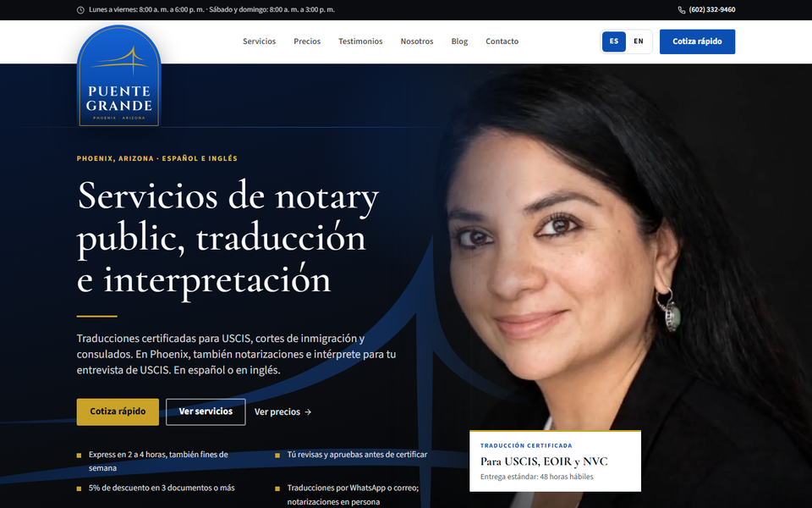Click the business hours text in top bar
Viewport: 812px width, 508px height.
(211, 10)
